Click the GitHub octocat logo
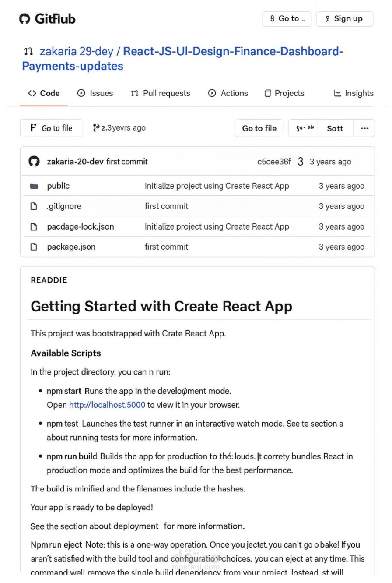This screenshot has height=583, width=392. tap(24, 19)
